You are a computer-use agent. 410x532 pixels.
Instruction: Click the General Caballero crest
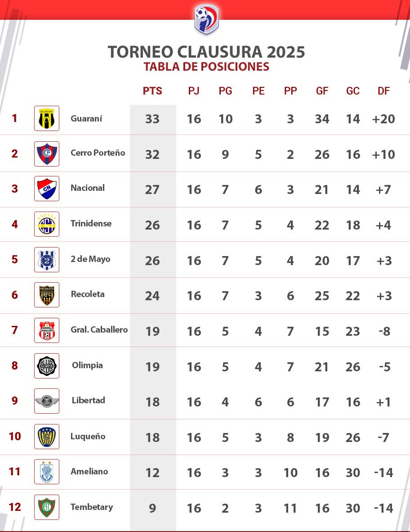(x=47, y=330)
